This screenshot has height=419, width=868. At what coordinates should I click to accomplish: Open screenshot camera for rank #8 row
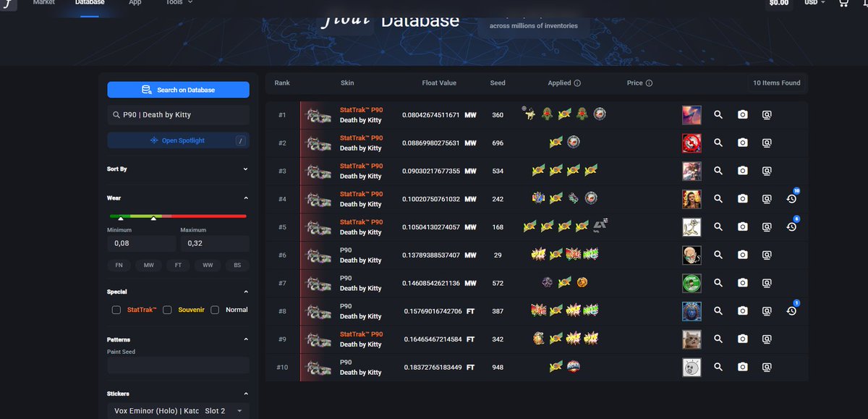click(x=742, y=311)
